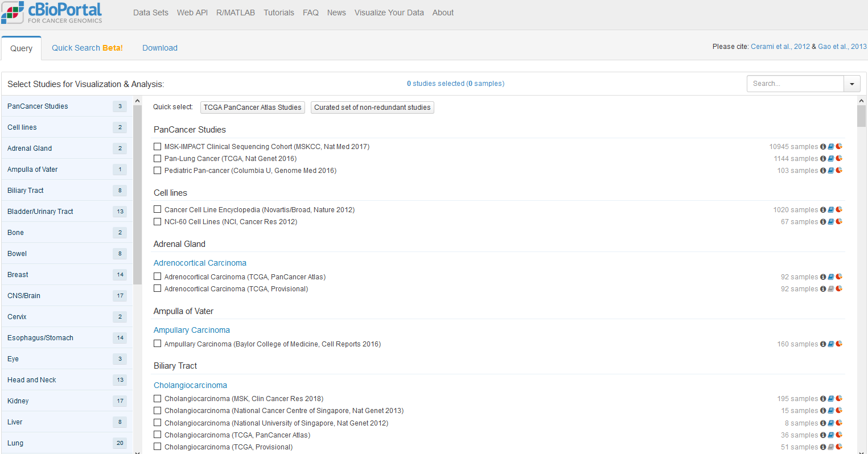The image size is (868, 454).
Task: Open pie chart for Cholangiocarcinoma MSK 2018 study
Action: point(839,399)
